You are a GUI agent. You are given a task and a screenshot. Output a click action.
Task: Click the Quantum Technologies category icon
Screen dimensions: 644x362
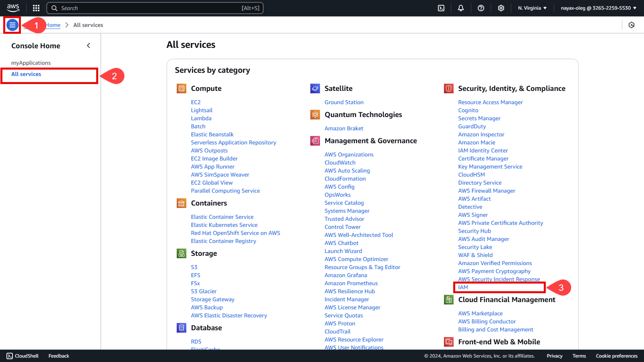point(315,115)
